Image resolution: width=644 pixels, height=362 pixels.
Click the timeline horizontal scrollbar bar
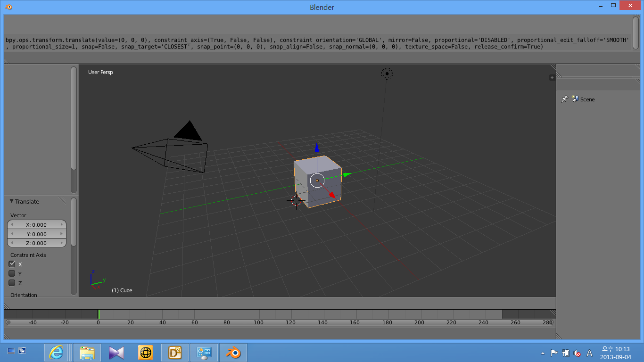tap(280, 322)
